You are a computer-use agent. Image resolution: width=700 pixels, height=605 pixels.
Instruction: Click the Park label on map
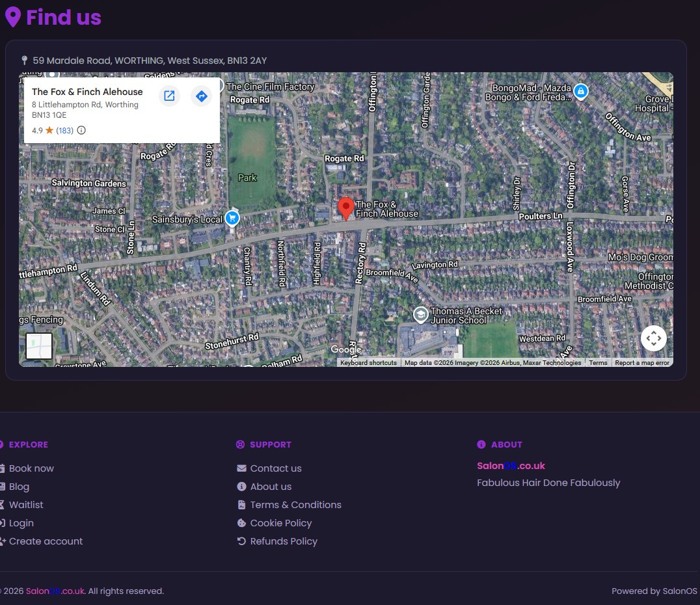point(247,178)
